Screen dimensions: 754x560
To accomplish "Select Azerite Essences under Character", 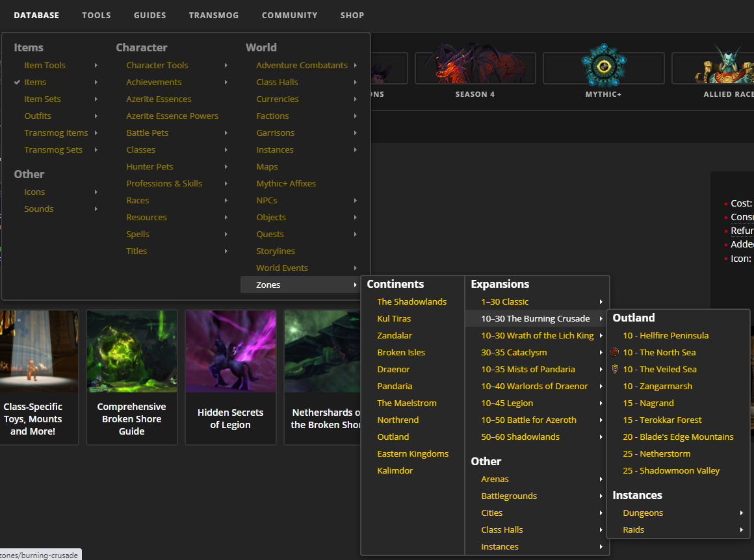I will 159,99.
